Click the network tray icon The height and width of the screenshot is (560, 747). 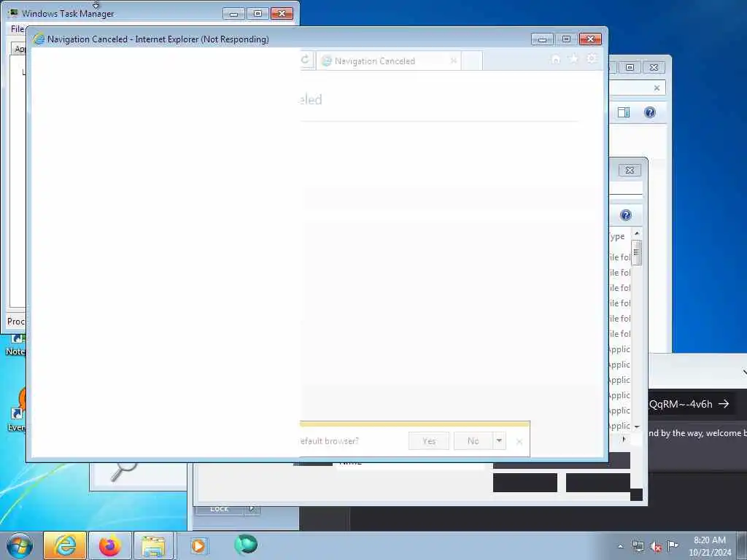pyautogui.click(x=638, y=546)
